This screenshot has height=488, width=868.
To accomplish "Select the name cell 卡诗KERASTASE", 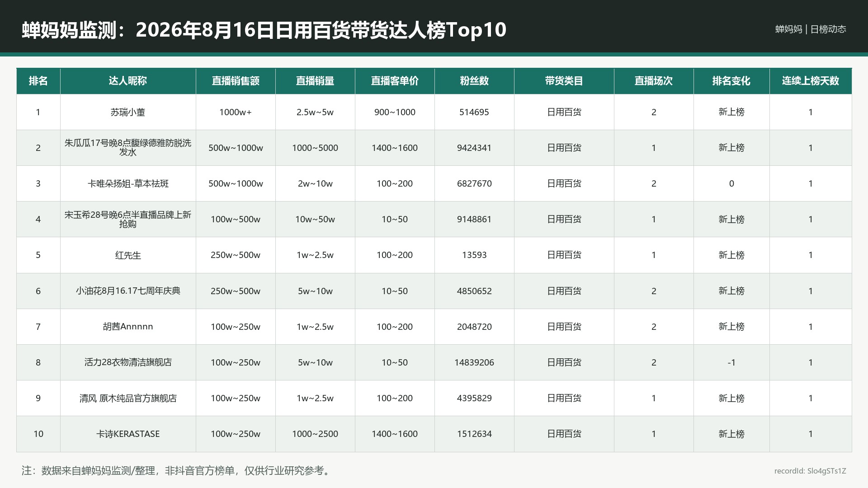I will [128, 434].
